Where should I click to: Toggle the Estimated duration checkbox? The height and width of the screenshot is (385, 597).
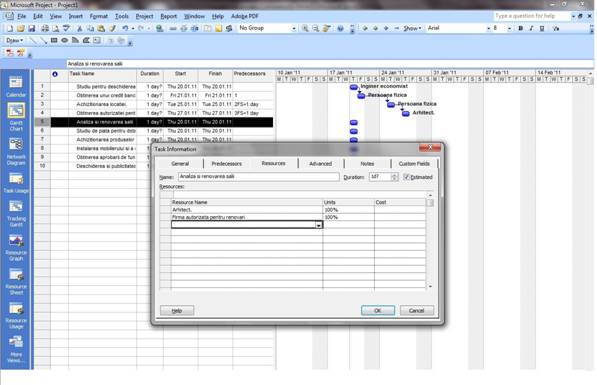point(406,177)
